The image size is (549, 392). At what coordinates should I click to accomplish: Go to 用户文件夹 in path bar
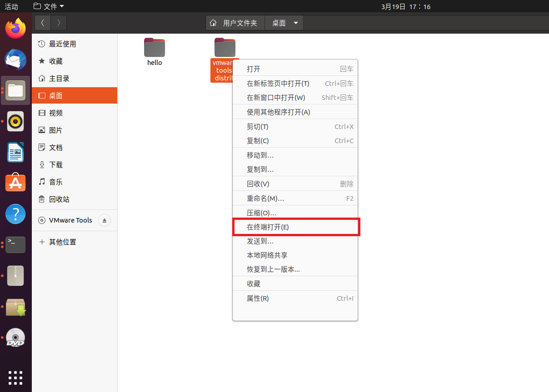[235, 23]
